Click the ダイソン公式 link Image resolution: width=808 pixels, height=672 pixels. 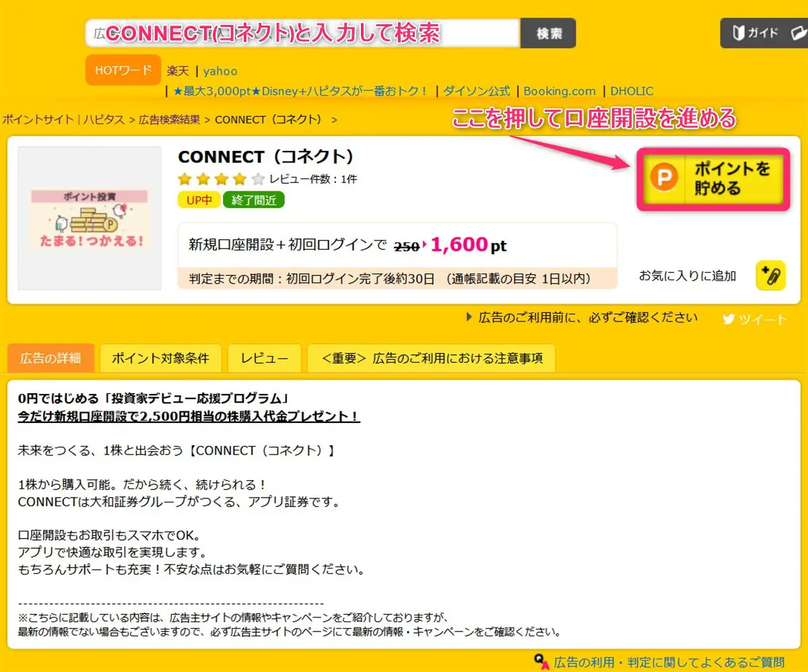(476, 91)
